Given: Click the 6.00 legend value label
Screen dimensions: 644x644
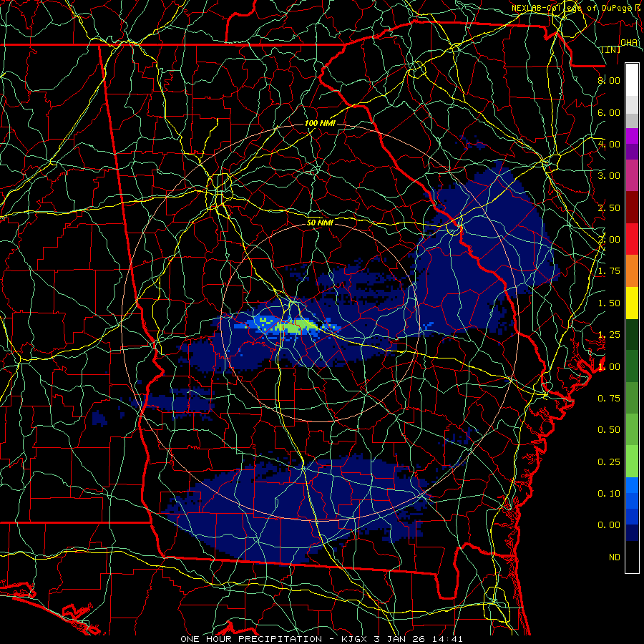Looking at the screenshot, I should (x=609, y=112).
